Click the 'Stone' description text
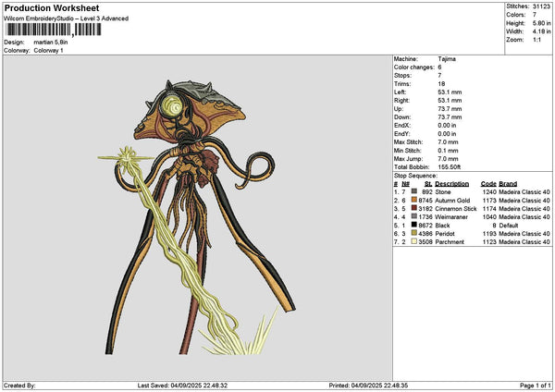The width and height of the screenshot is (555, 392). click(443, 191)
